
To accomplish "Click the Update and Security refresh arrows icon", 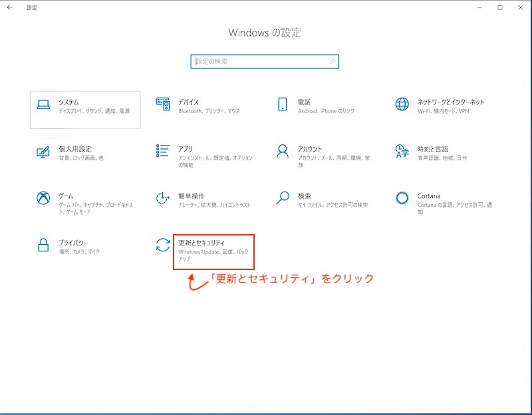I will [163, 245].
